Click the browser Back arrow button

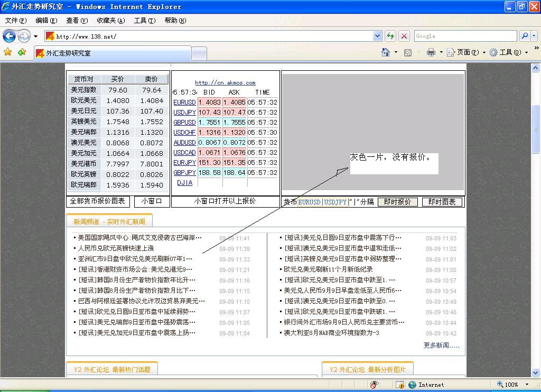point(10,36)
